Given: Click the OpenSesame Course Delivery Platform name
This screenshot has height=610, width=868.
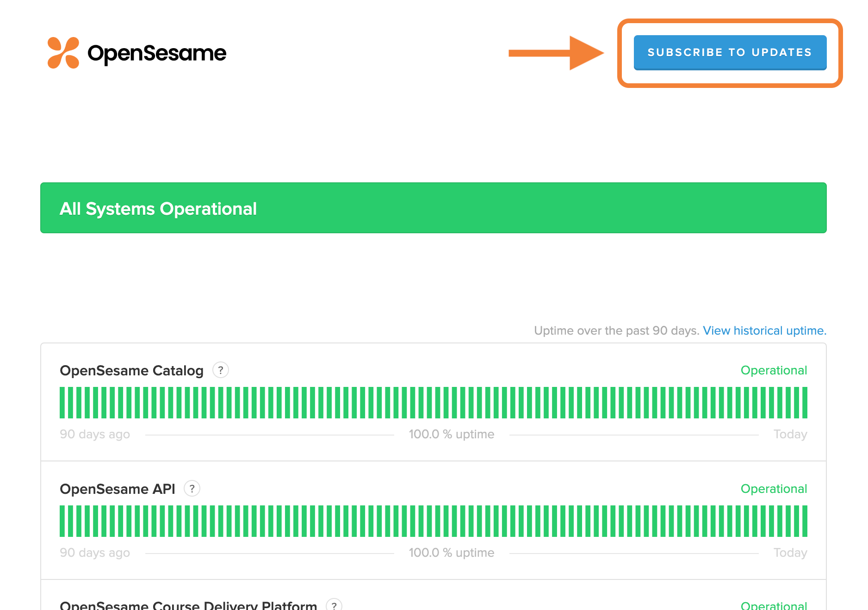Looking at the screenshot, I should 188,605.
